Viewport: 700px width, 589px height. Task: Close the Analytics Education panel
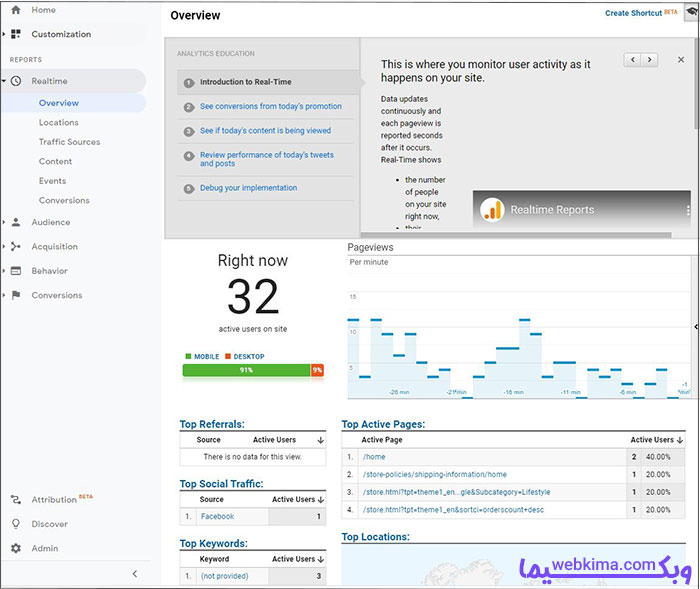[x=681, y=59]
